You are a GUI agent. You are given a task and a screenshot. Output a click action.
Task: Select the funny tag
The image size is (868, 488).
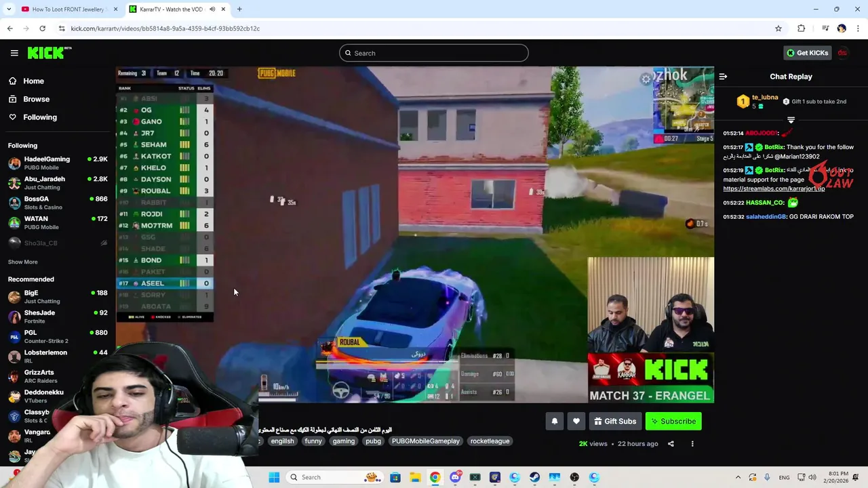[x=313, y=441]
